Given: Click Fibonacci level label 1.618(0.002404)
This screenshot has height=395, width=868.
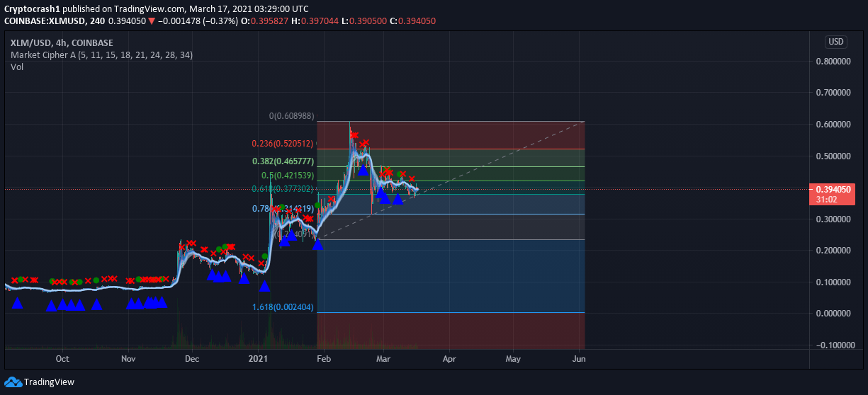Looking at the screenshot, I should pos(283,307).
